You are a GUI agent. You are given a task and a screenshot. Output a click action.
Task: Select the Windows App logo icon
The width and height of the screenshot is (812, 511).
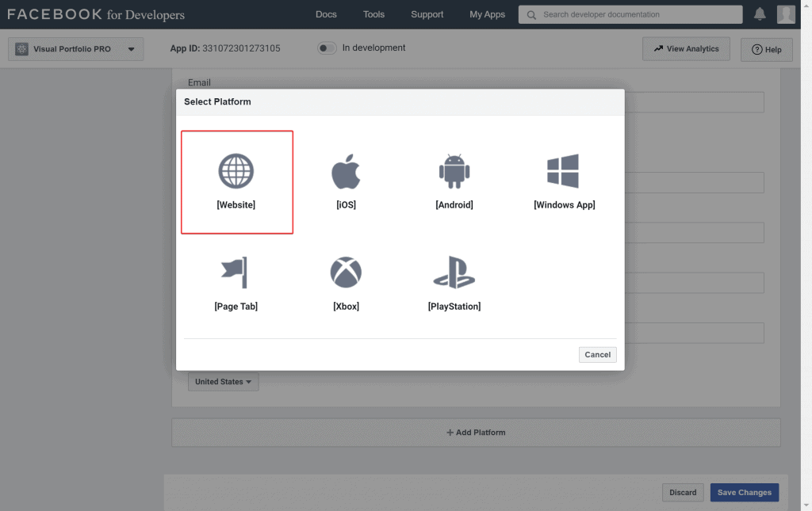563,171
